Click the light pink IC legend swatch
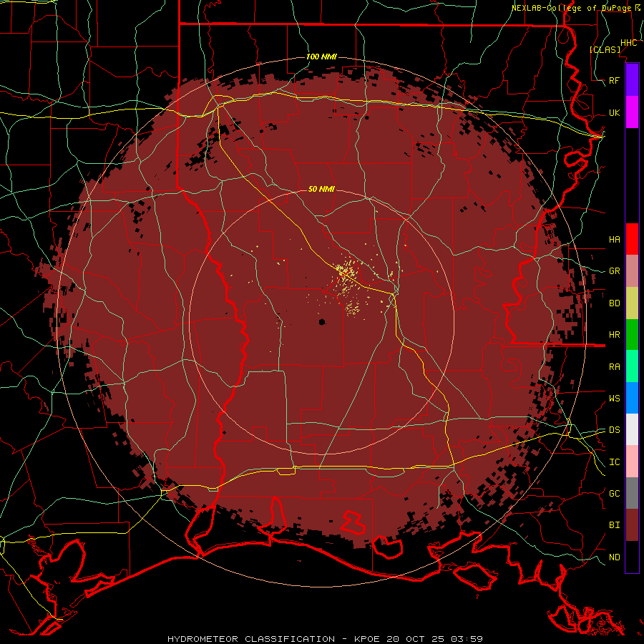The image size is (644, 644). (x=632, y=462)
